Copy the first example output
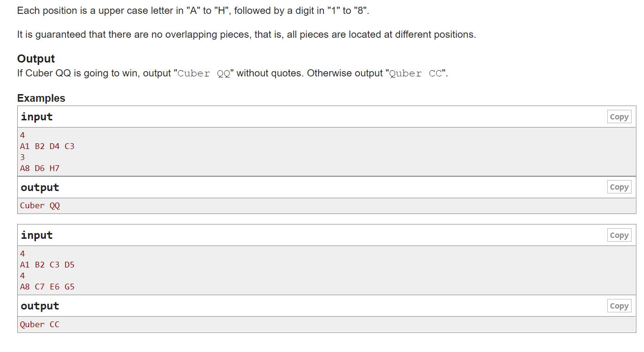644x352 pixels. click(x=619, y=187)
